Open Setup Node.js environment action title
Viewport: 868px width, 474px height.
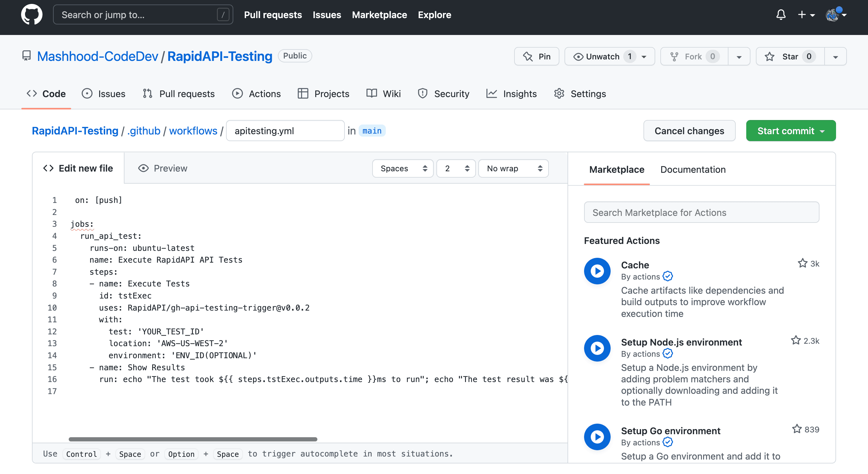click(681, 342)
